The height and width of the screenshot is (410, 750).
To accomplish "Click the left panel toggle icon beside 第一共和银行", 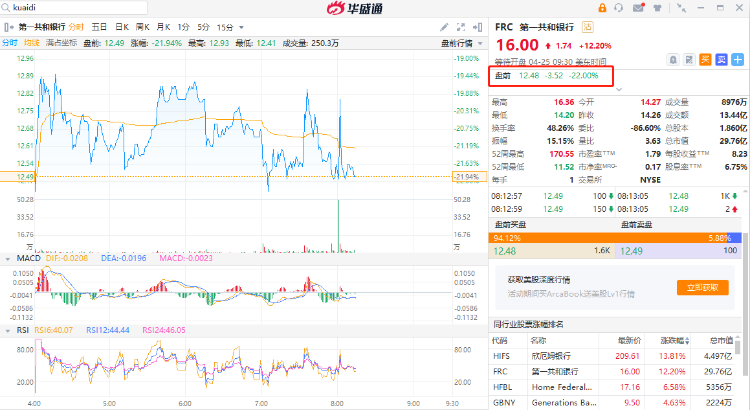I will click(9, 27).
